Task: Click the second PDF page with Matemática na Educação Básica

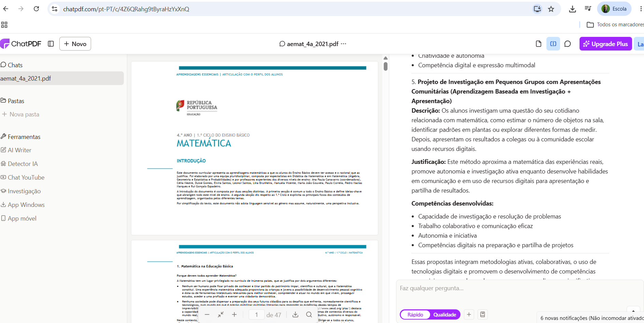Action: pyautogui.click(x=254, y=281)
